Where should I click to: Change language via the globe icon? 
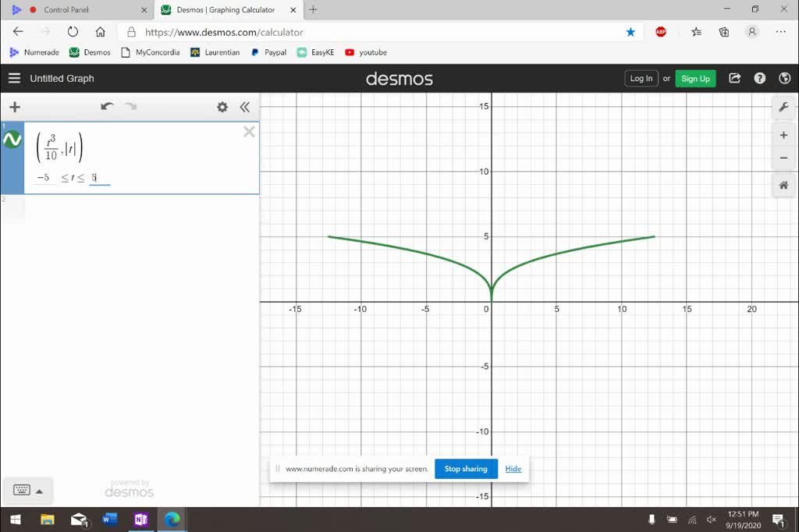[x=784, y=78]
